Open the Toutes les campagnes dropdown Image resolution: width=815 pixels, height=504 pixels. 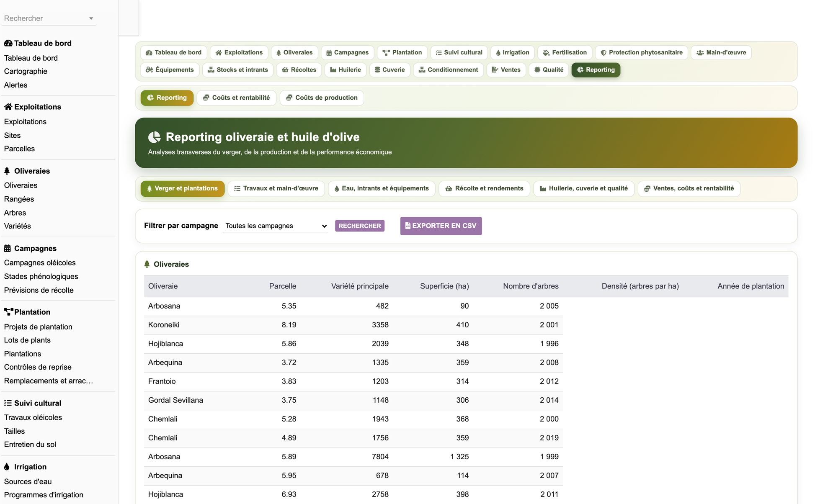[276, 226]
